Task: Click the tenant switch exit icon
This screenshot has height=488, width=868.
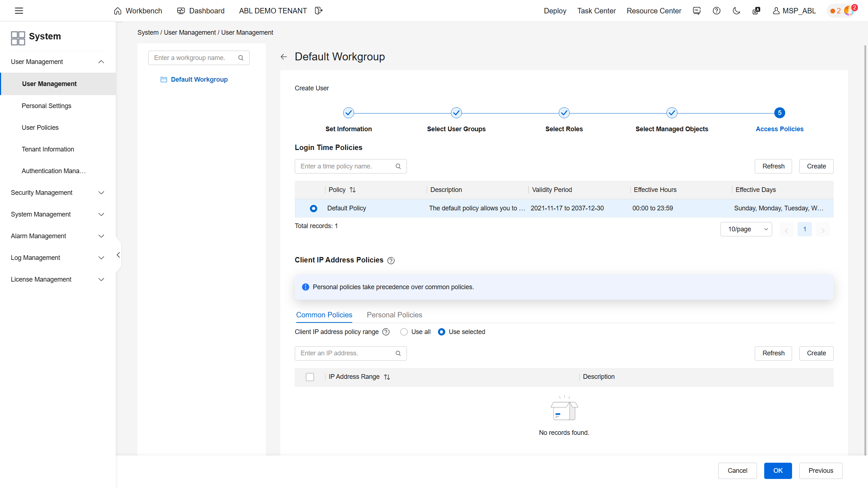Action: (318, 11)
